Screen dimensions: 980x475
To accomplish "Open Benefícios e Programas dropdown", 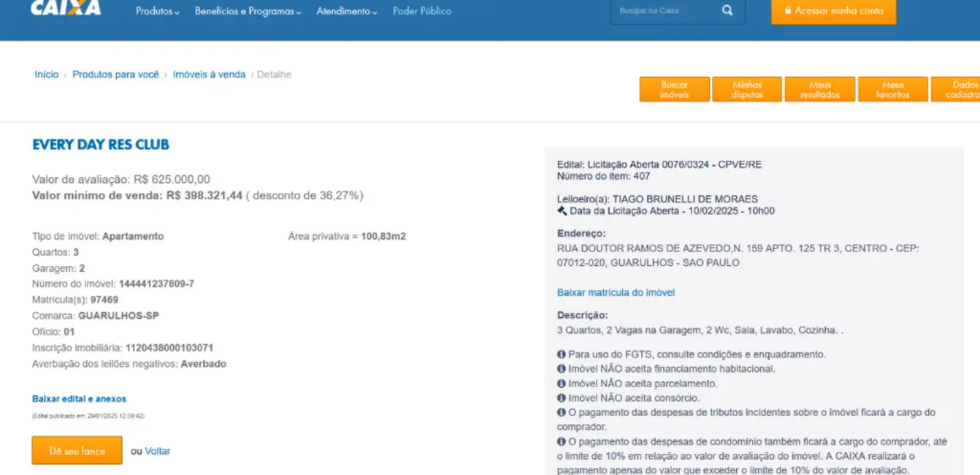I will (x=248, y=11).
